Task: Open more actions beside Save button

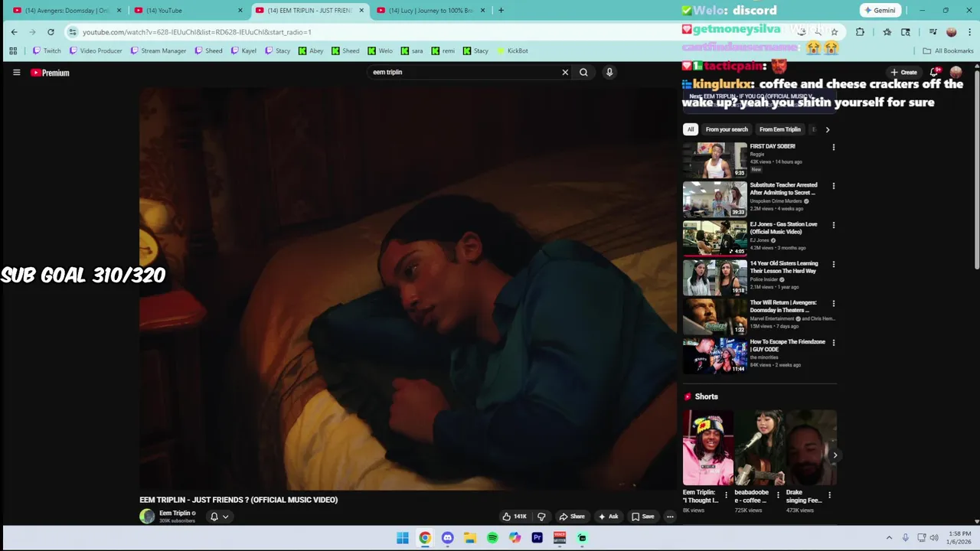Action: pos(670,517)
